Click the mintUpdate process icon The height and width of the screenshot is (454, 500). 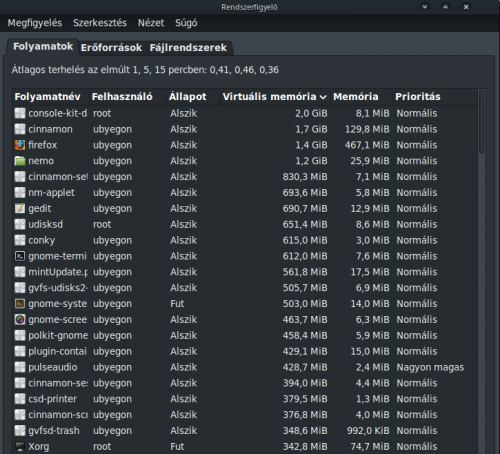(x=20, y=272)
